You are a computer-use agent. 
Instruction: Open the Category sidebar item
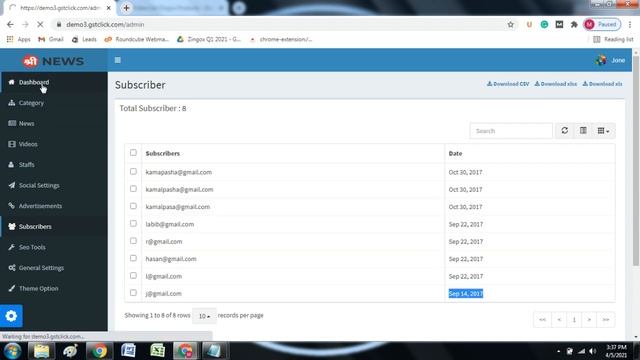(54, 103)
